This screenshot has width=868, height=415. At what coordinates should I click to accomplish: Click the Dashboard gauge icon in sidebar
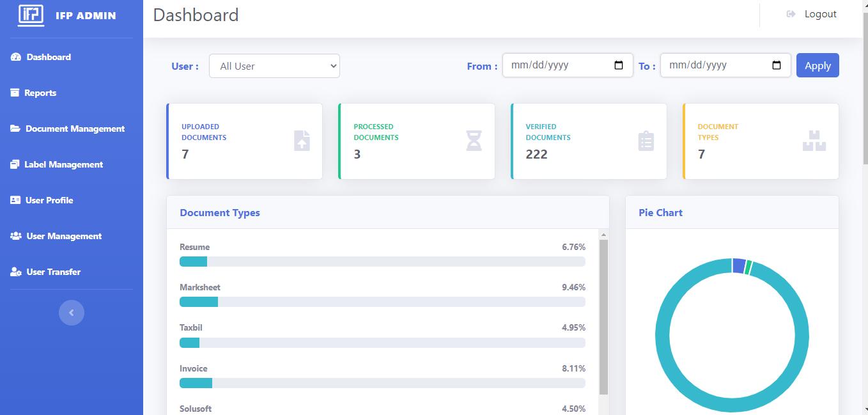tap(16, 57)
